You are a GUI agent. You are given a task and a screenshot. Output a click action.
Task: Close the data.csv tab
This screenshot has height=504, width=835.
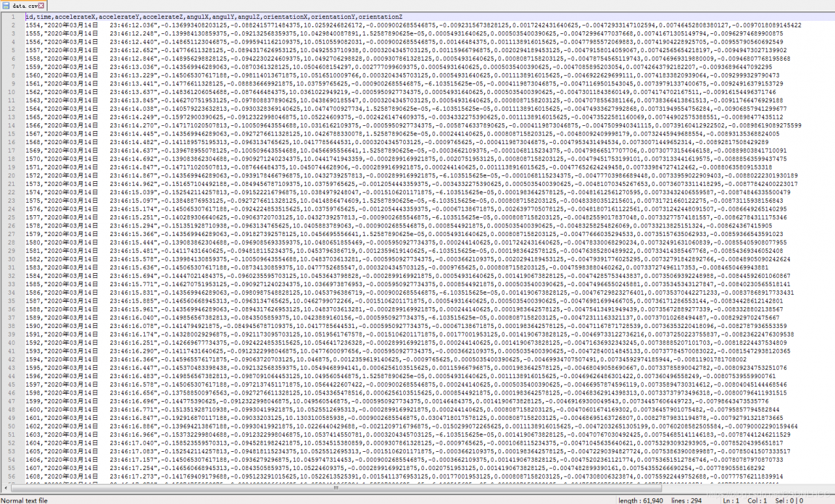pos(41,5)
